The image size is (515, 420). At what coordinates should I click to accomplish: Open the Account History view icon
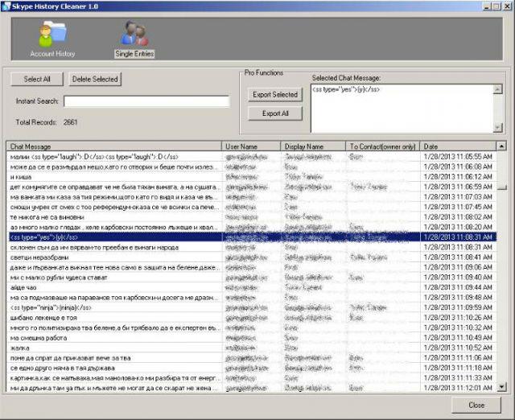[x=52, y=34]
